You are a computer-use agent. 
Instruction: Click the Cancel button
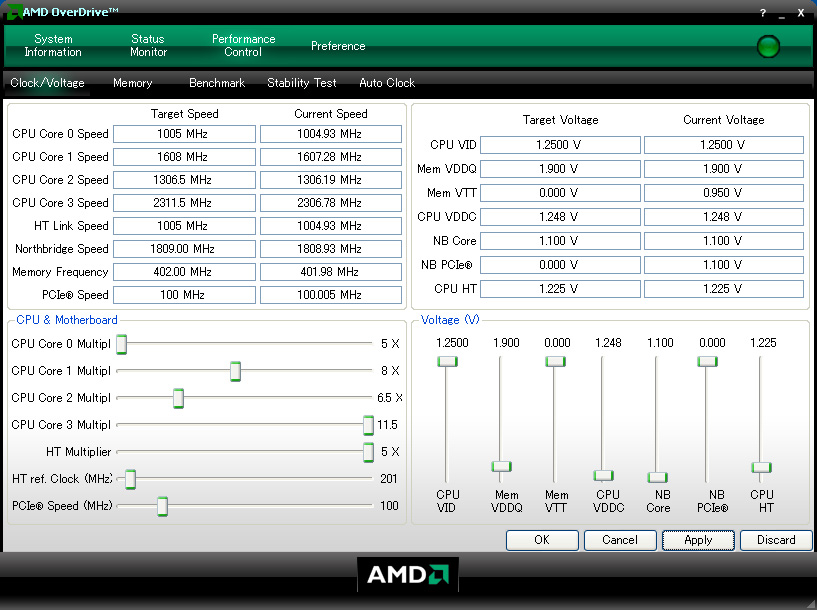pyautogui.click(x=620, y=540)
